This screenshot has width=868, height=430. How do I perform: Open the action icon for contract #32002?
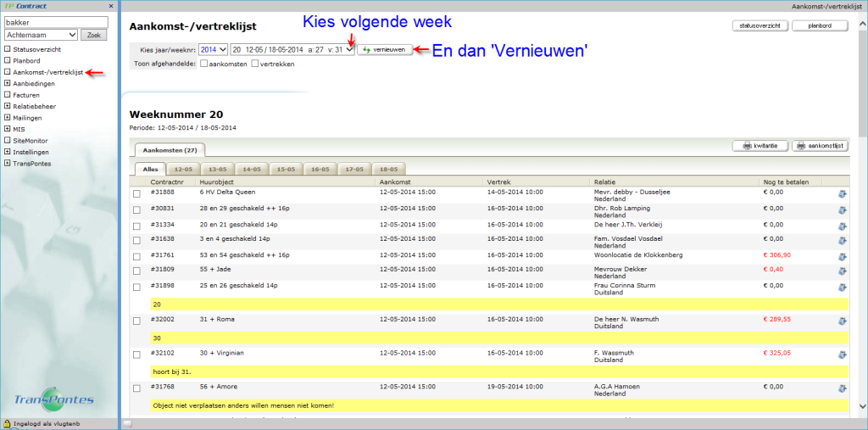pos(842,321)
